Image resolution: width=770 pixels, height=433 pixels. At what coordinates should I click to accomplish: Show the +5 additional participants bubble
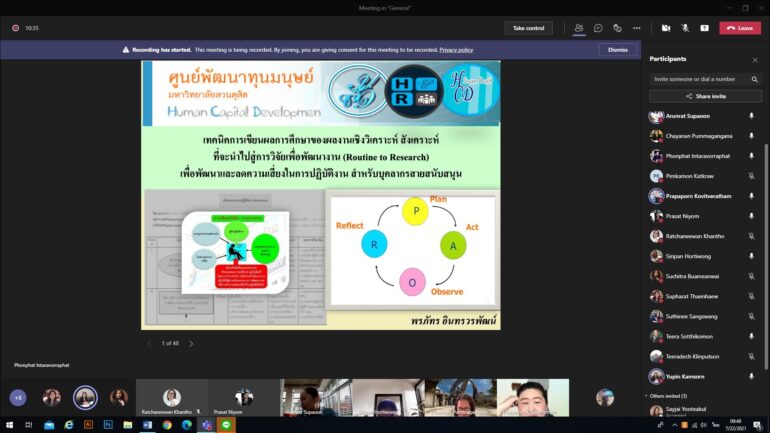coord(18,398)
